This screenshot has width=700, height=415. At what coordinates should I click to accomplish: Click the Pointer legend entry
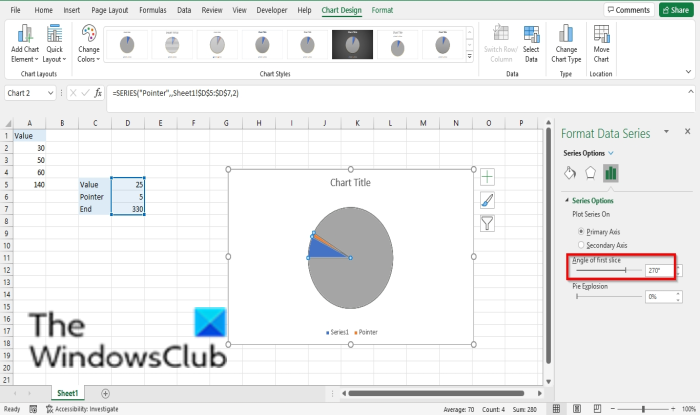pyautogui.click(x=366, y=332)
